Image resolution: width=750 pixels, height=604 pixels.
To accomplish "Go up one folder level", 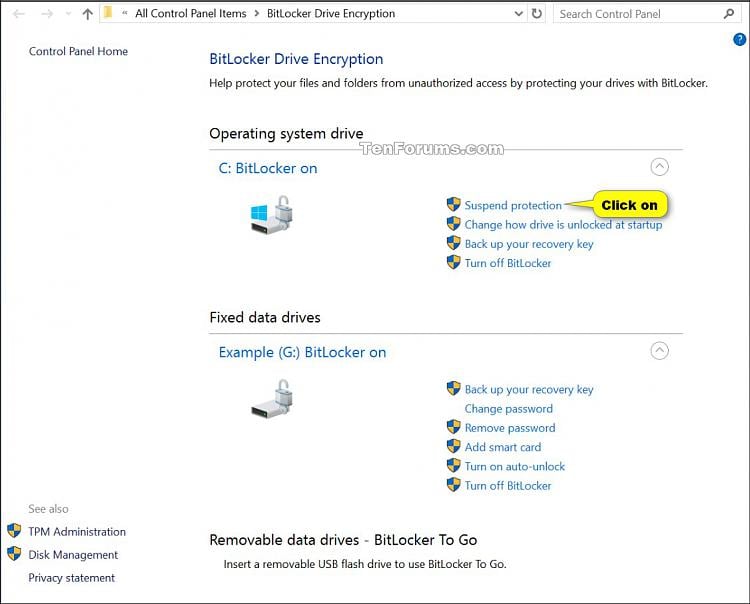I will click(x=87, y=14).
